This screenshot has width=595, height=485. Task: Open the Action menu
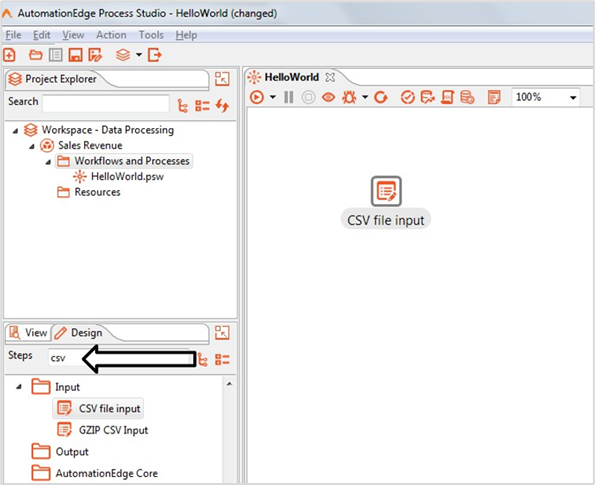[111, 35]
